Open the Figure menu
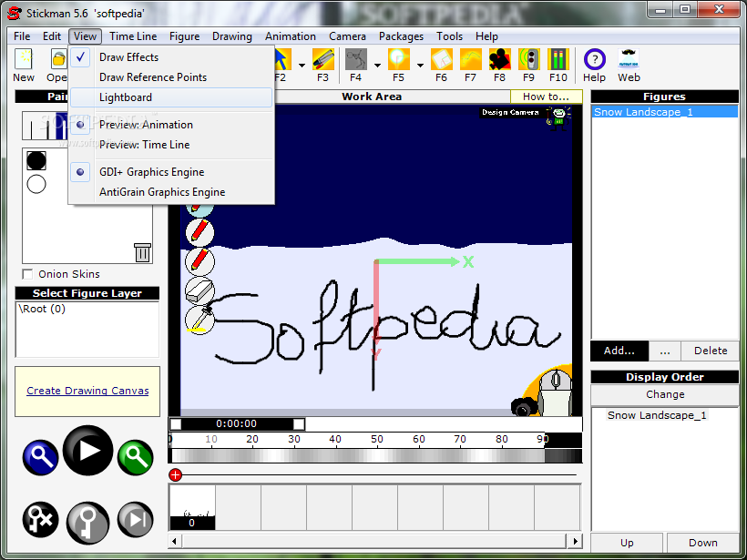The height and width of the screenshot is (560, 747). tap(184, 36)
